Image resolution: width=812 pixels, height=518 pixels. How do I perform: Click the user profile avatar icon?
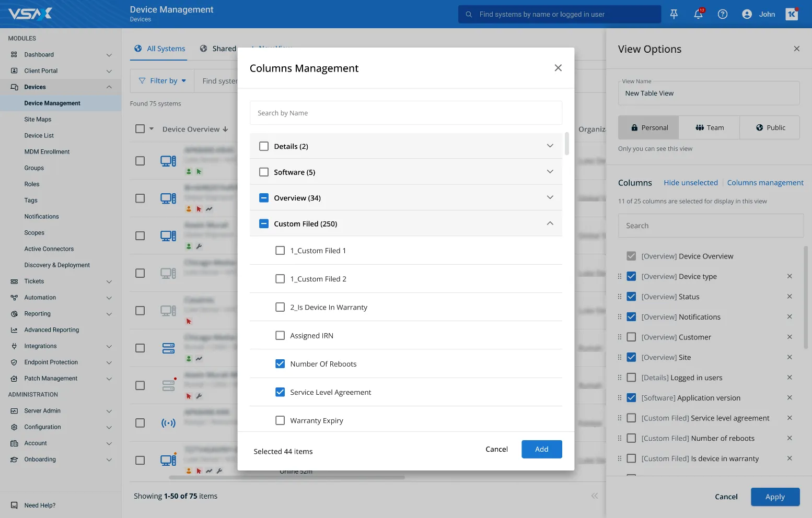[747, 14]
